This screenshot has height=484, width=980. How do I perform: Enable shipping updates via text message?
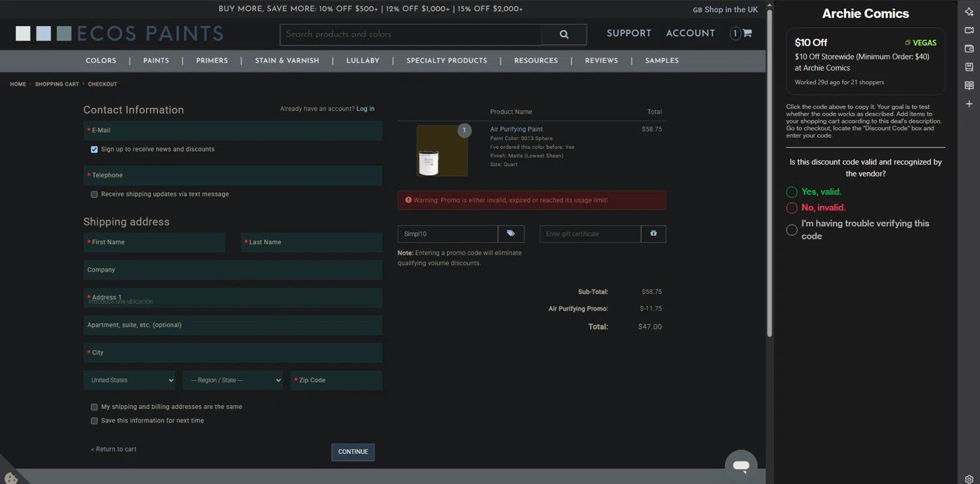[94, 195]
